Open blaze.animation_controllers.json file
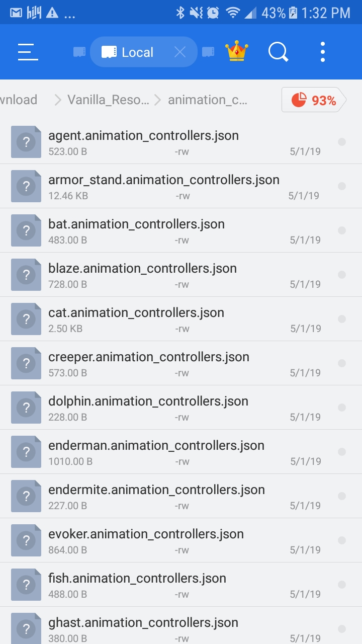Image resolution: width=362 pixels, height=644 pixels. 142,269
